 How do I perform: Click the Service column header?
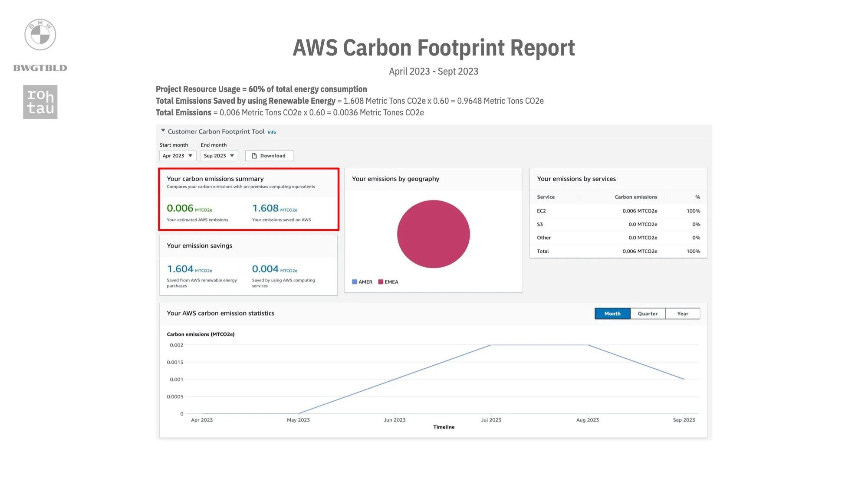tap(546, 197)
